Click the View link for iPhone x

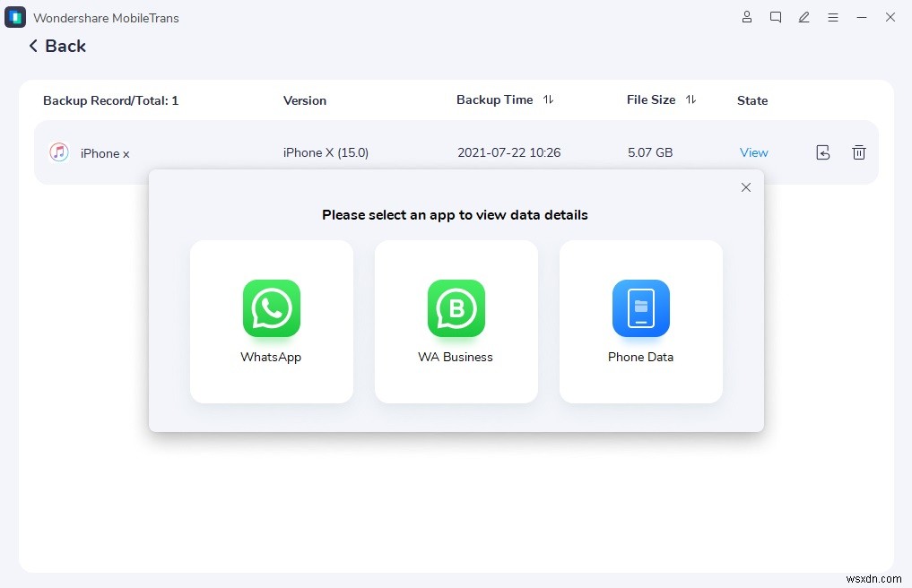tap(753, 152)
